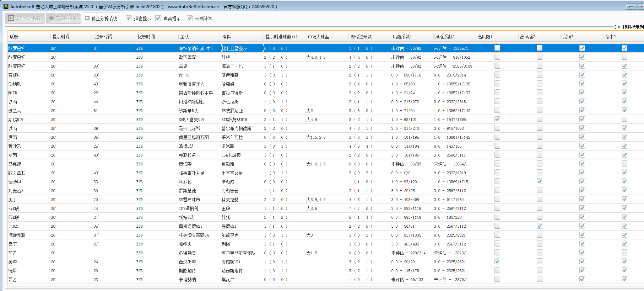Disable the 声音提示 sound alert checkbox
644x291 pixels.
[158, 18]
